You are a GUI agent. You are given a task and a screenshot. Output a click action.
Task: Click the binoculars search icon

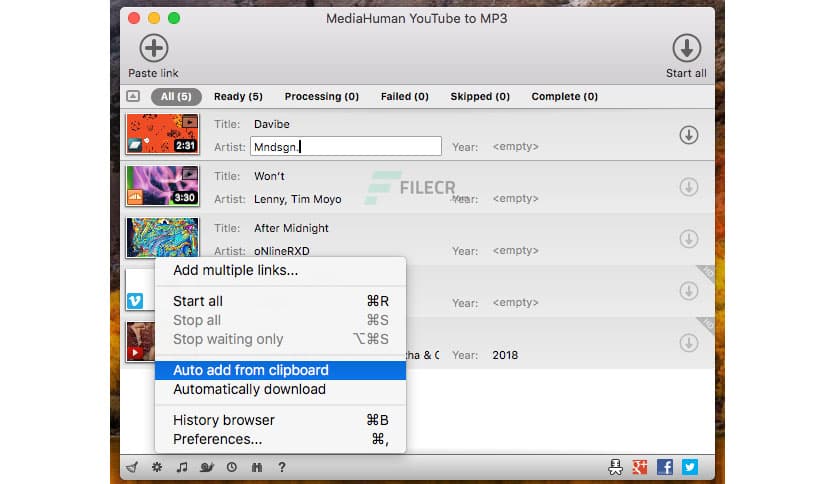pos(256,467)
